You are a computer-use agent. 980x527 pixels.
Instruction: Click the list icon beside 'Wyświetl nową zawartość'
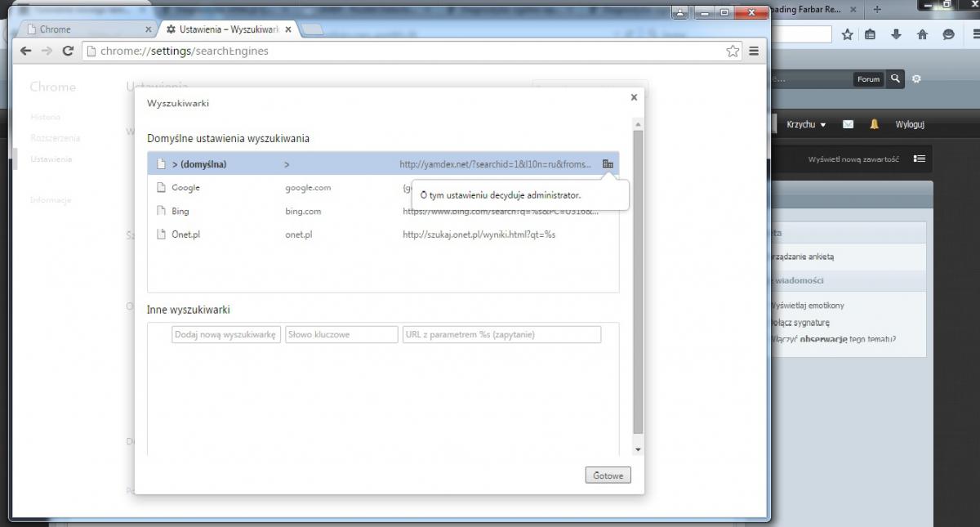tap(920, 159)
